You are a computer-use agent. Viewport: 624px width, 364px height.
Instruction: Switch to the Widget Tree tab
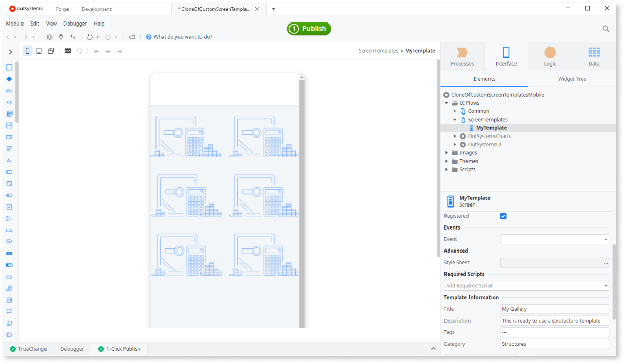point(571,79)
